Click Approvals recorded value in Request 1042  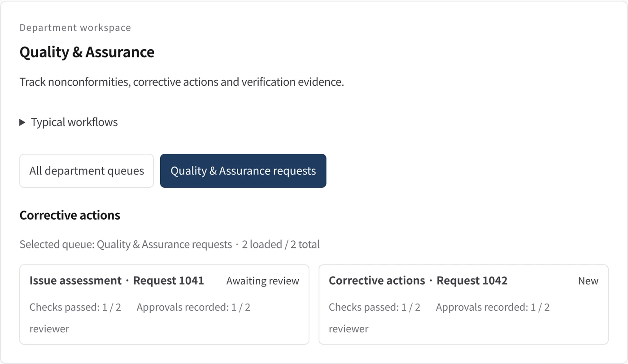pos(493,307)
